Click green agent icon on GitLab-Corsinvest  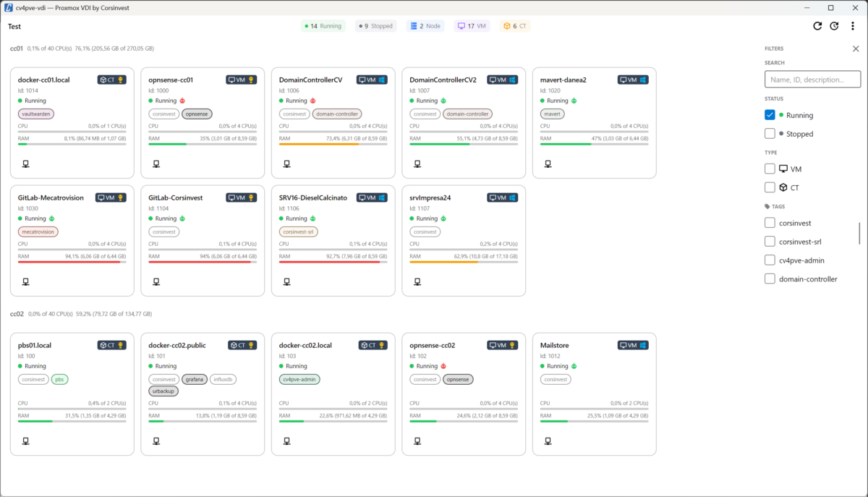coord(182,218)
